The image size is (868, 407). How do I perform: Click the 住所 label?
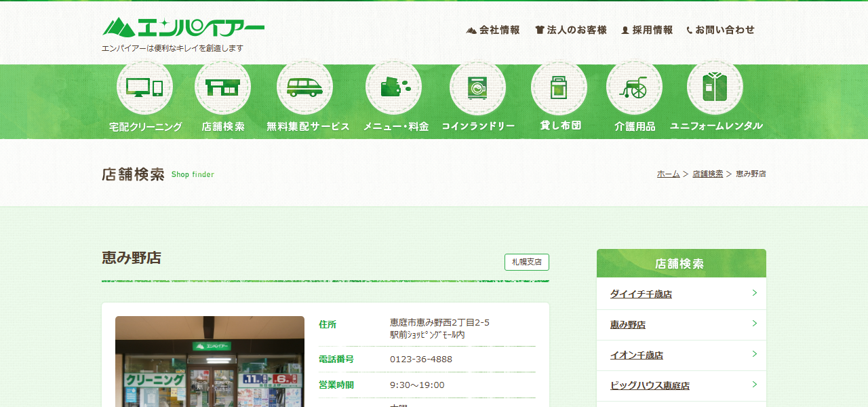(x=328, y=325)
